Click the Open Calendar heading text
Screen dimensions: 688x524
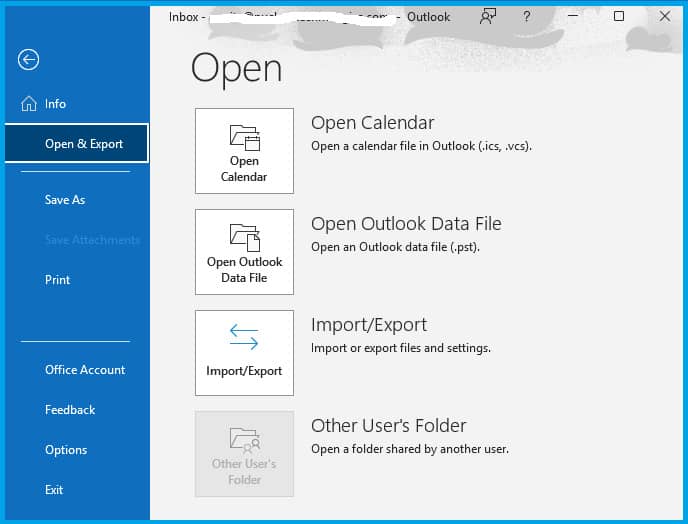click(373, 122)
